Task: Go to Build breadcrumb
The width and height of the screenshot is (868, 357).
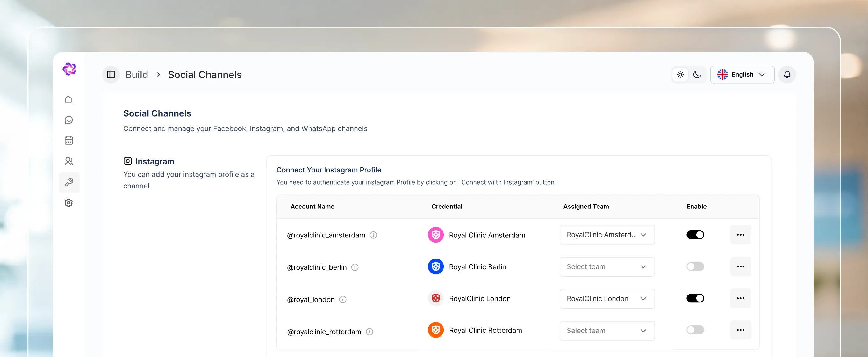Action: 136,75
